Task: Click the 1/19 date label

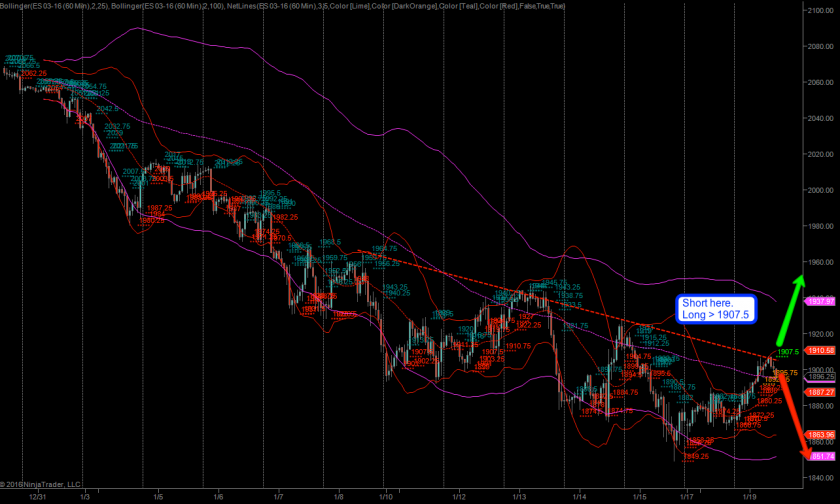Action: point(749,497)
